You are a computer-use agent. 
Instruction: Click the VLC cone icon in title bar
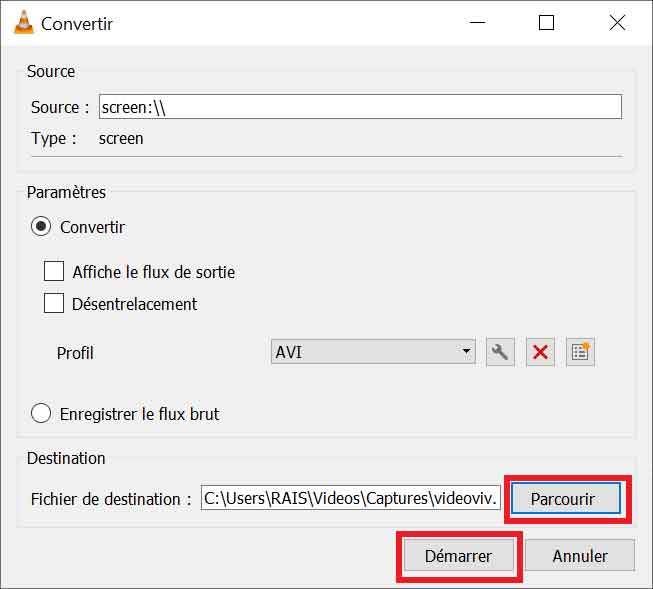24,23
